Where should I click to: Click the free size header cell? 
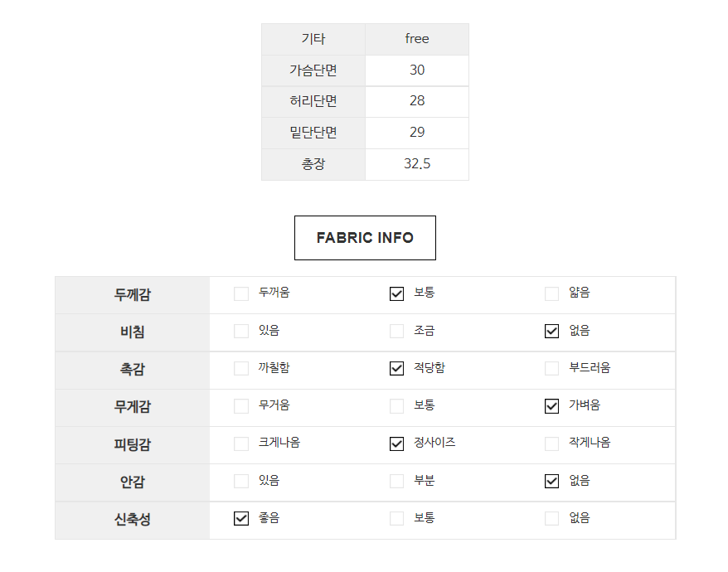point(417,39)
